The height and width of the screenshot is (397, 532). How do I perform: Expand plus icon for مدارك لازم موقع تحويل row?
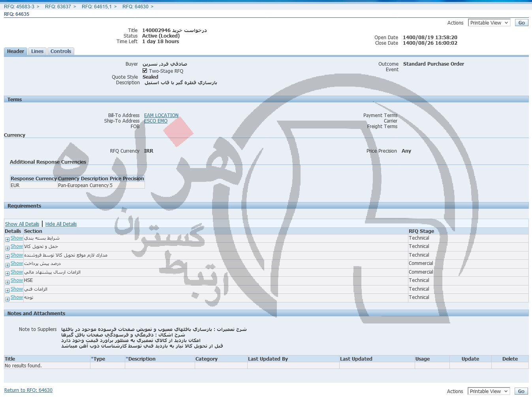7,256
